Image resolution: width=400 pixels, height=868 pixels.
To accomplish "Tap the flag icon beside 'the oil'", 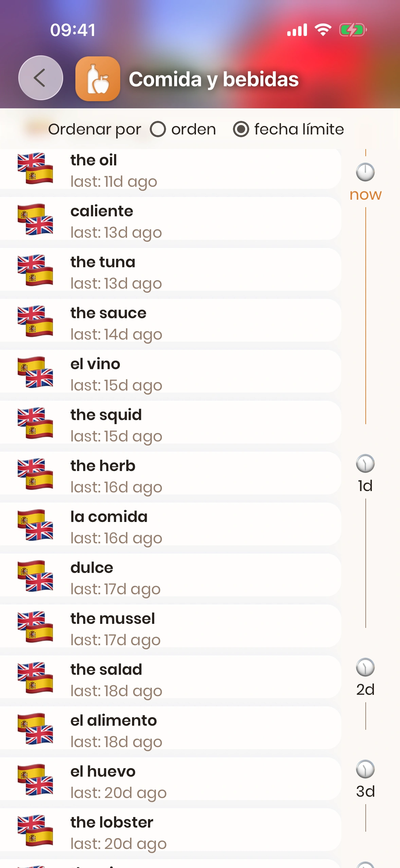I will pyautogui.click(x=35, y=168).
